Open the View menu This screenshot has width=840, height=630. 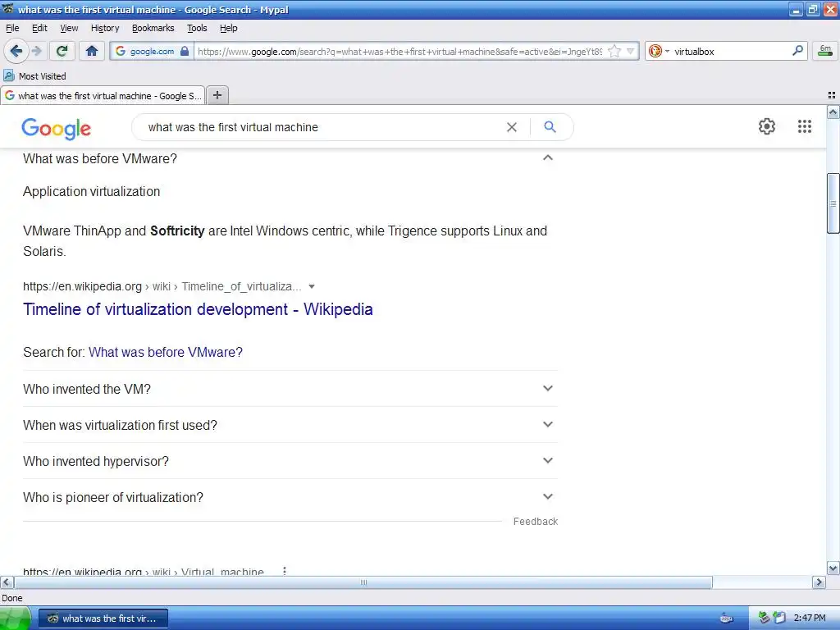point(69,28)
